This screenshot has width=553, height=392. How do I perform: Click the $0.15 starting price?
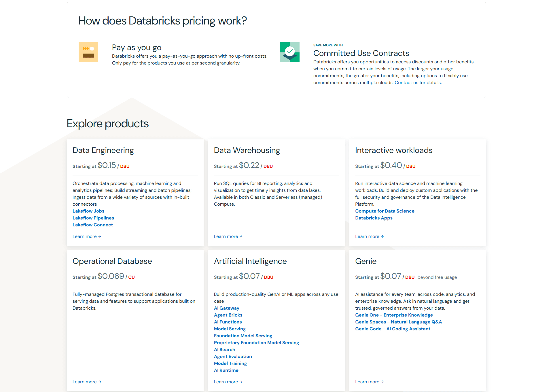(107, 165)
